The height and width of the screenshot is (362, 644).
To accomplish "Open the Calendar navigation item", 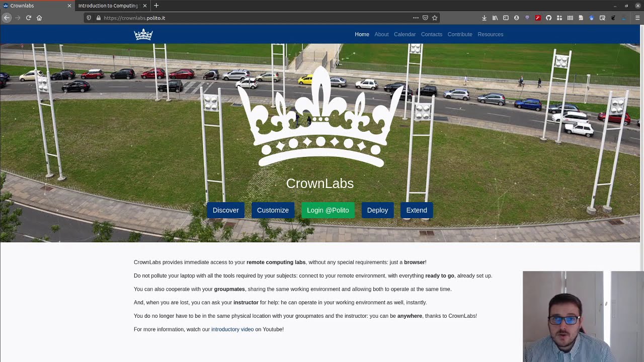I will pyautogui.click(x=405, y=34).
